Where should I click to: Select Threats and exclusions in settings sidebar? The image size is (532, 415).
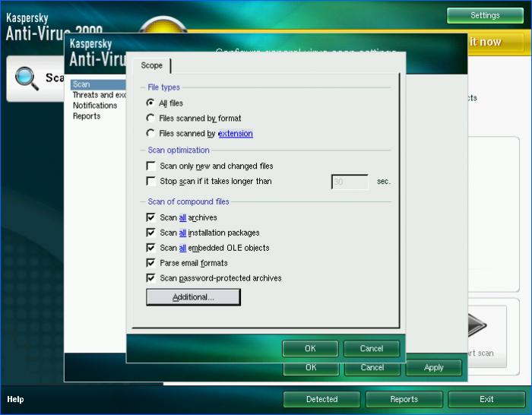point(99,95)
